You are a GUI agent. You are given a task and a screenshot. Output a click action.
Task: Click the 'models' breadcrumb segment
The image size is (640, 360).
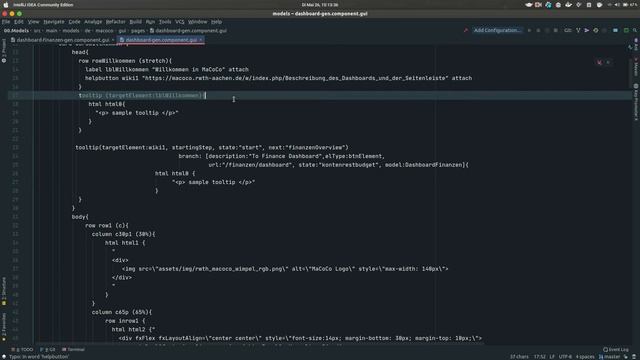(71, 31)
